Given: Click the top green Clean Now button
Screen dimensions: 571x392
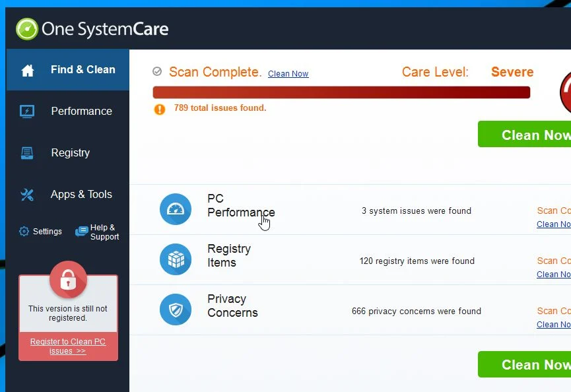Looking at the screenshot, I should [524, 135].
